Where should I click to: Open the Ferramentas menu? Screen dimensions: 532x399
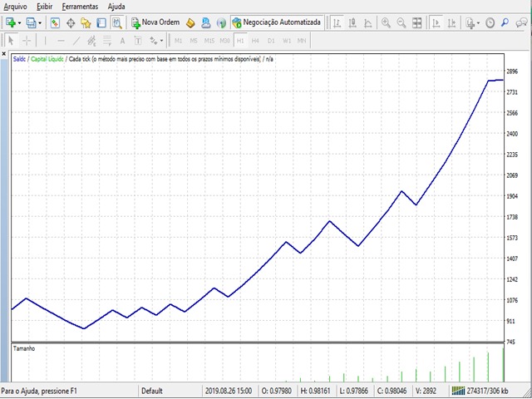point(80,7)
